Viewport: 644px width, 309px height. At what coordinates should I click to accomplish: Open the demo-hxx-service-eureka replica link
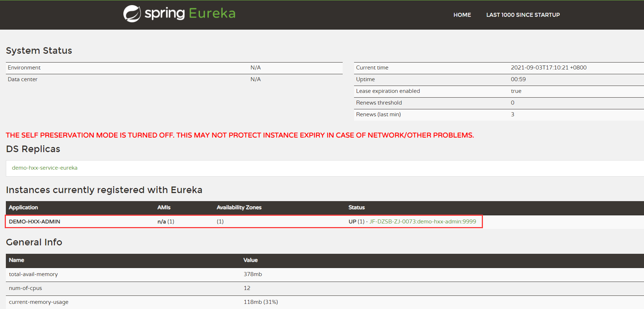pyautogui.click(x=45, y=168)
